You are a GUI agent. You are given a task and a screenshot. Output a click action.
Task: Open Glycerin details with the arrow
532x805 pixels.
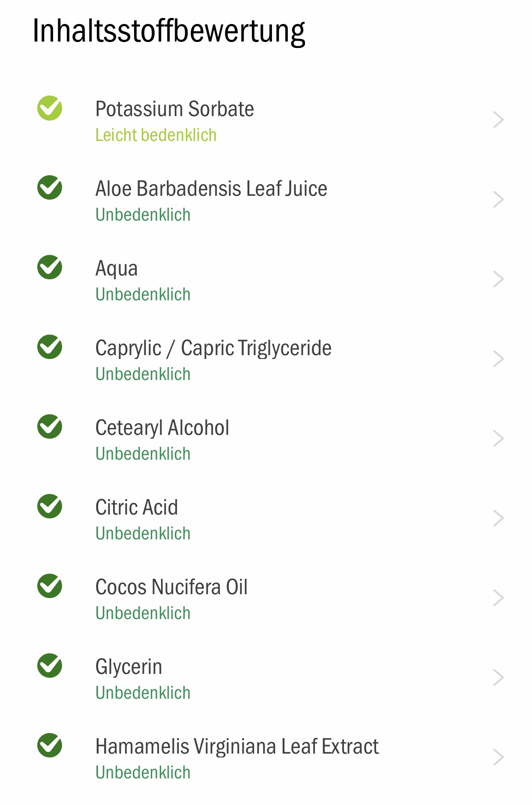[x=498, y=678]
